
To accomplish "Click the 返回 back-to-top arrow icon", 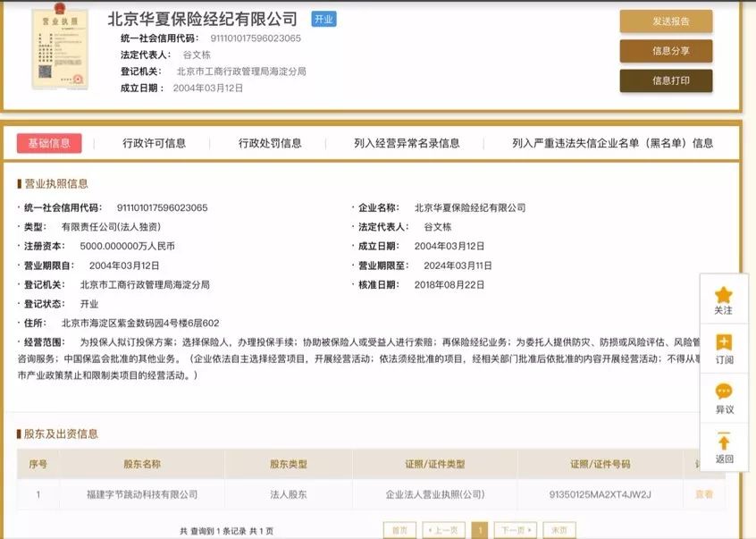I will tap(724, 442).
